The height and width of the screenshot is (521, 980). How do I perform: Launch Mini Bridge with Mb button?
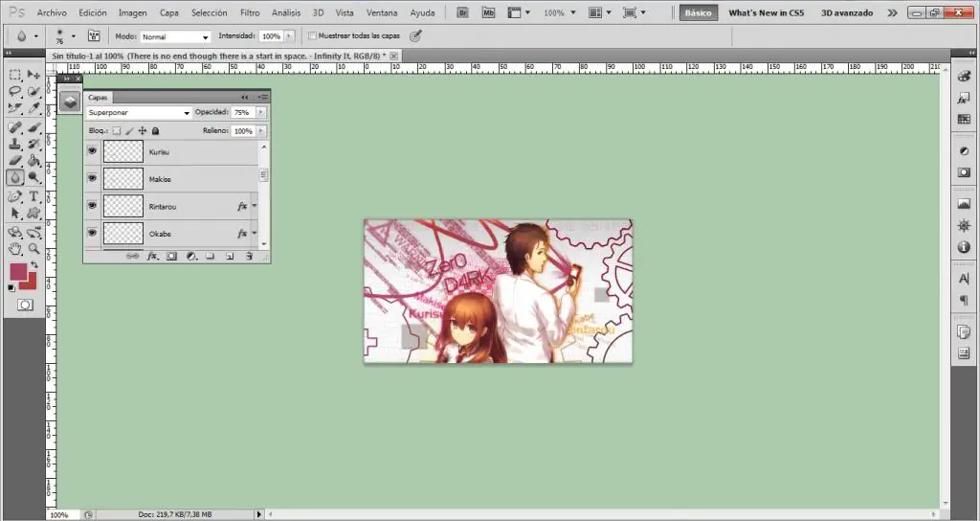click(488, 12)
